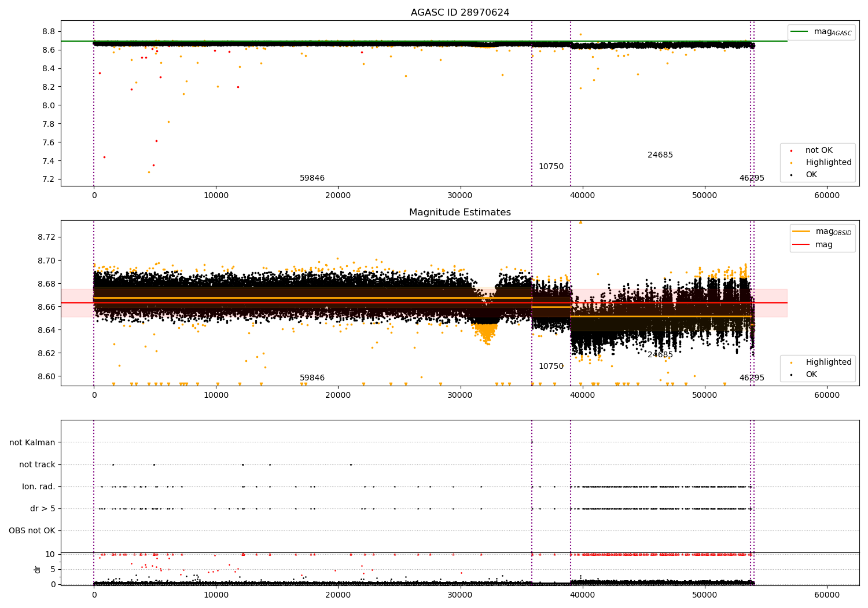Select the 'not Kalman' row label
Screen dimensions: 868x608
[32, 443]
